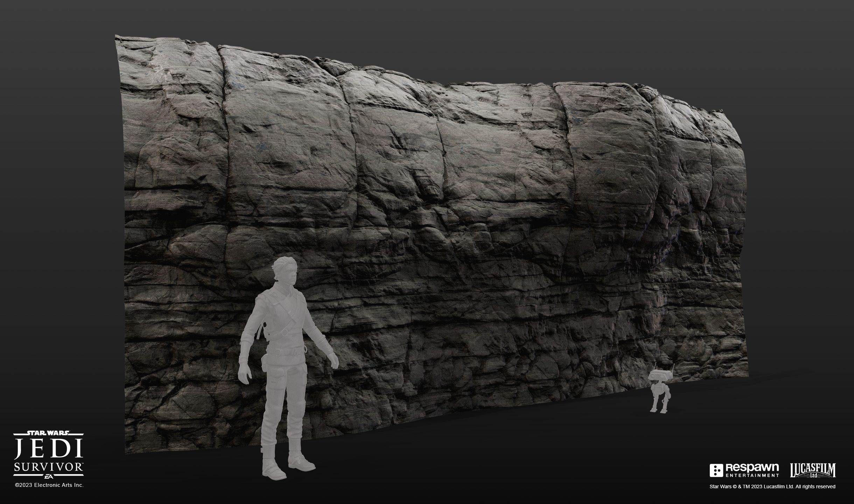The image size is (854, 504).
Task: Click the ENTERTAINMENT text under Respawn
Action: click(752, 475)
